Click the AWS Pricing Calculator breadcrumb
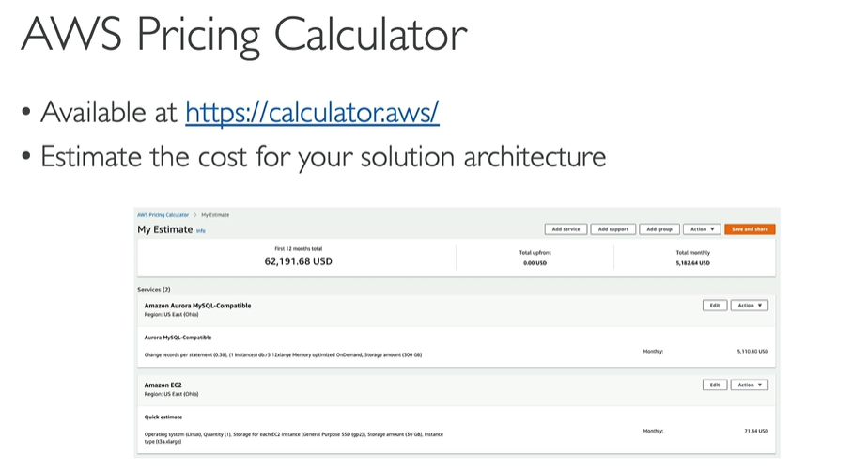Screen dimensions: 868x472 (x=163, y=215)
